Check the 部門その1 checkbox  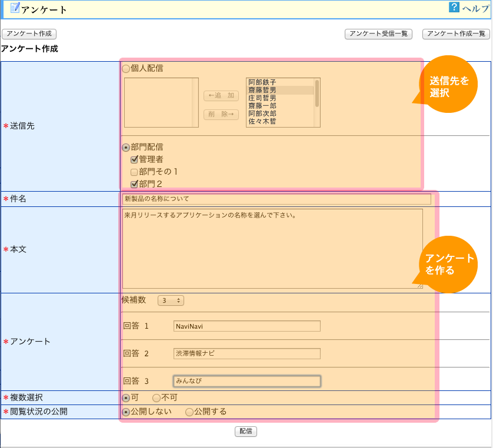pos(134,172)
